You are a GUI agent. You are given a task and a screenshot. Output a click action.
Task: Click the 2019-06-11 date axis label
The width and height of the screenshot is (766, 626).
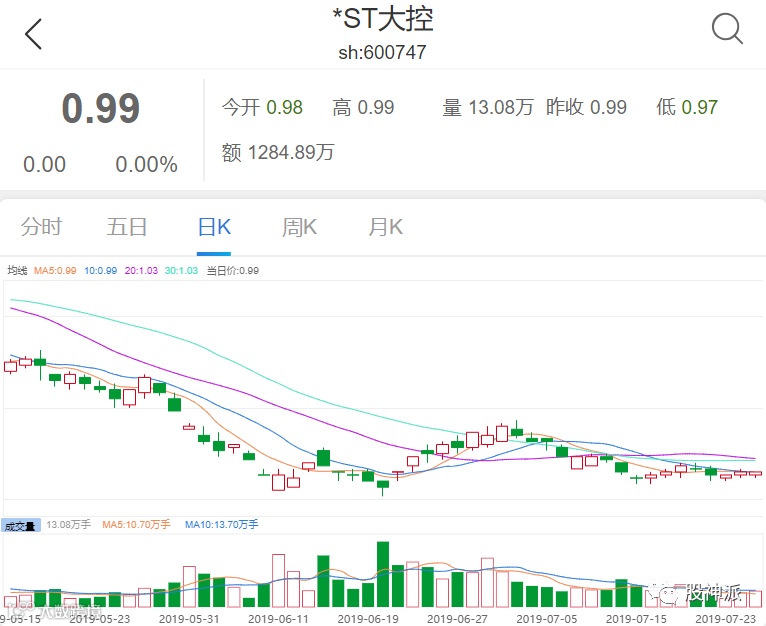278,619
